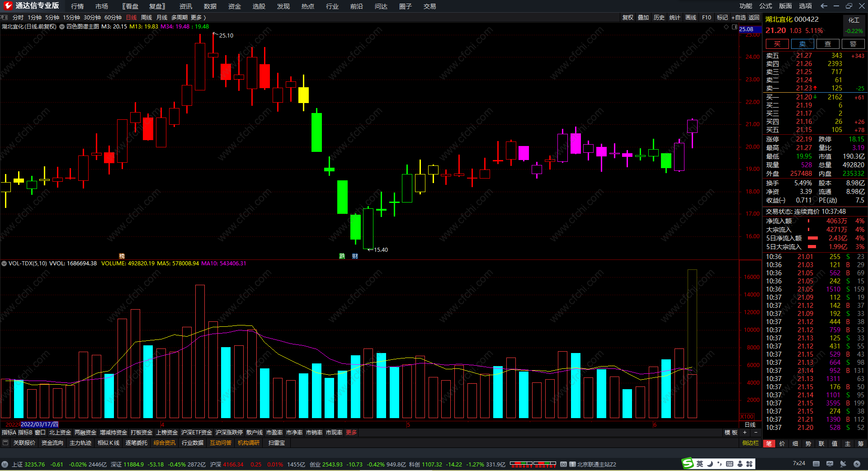The width and height of the screenshot is (868, 471).
Task: Click the 通达信 red logo icon
Action: pos(8,6)
